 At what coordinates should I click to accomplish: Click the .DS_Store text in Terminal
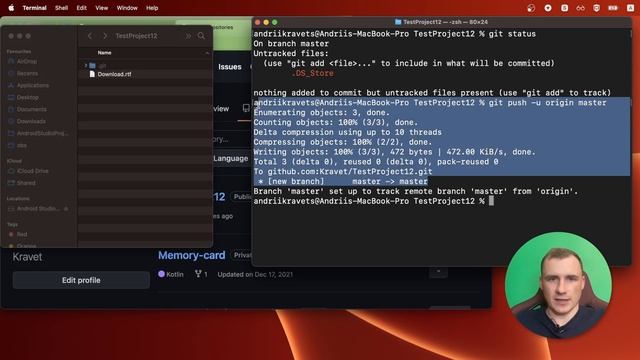(x=313, y=73)
